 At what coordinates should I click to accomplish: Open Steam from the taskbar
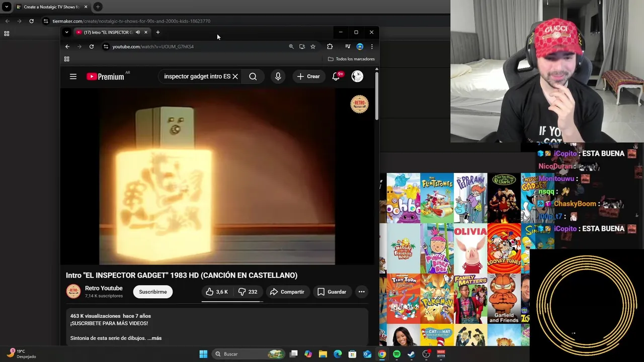(411, 354)
